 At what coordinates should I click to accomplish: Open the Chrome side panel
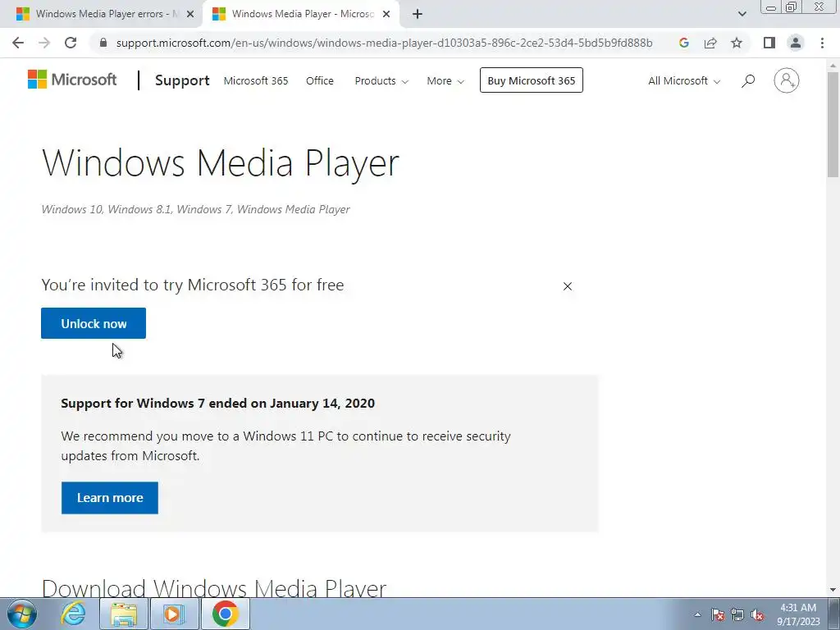click(x=769, y=43)
